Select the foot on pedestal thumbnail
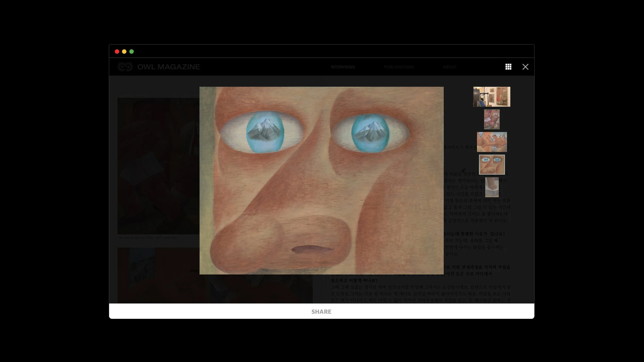The image size is (644, 362). click(x=492, y=187)
